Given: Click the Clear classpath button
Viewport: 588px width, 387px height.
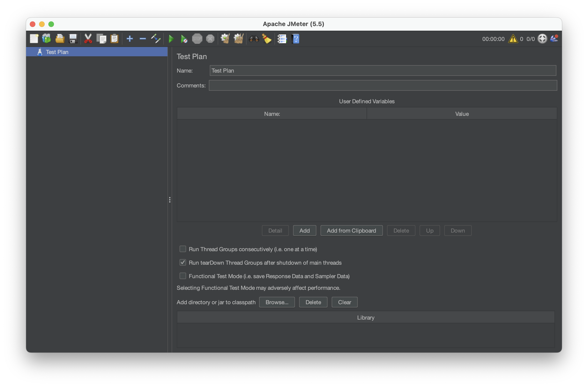Looking at the screenshot, I should click(345, 302).
